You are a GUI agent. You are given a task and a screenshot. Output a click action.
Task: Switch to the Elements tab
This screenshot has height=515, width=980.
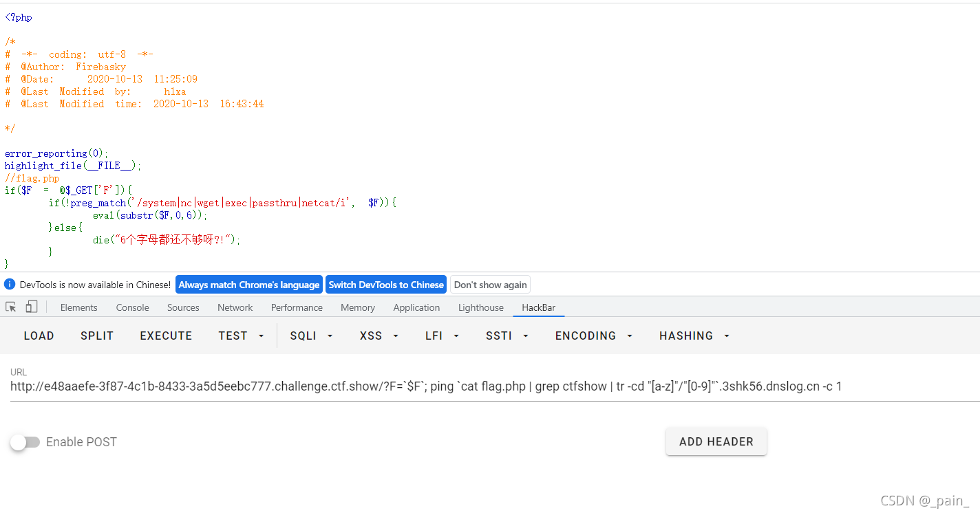point(79,307)
